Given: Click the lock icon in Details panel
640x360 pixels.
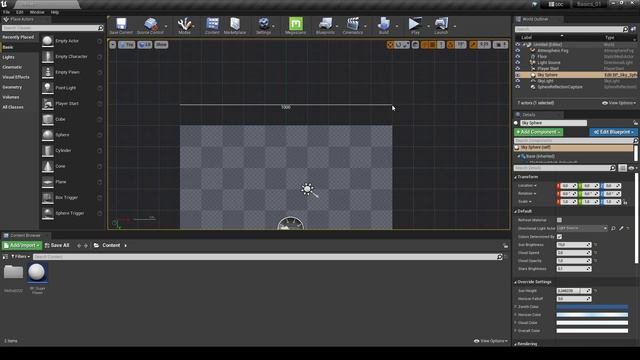Looking at the screenshot, I should [x=636, y=122].
